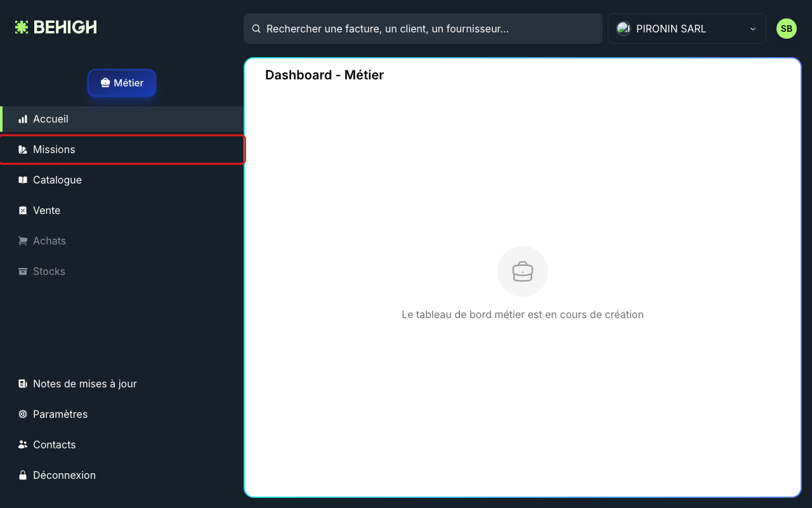
Task: Click the Déconnexion lock icon
Action: coord(23,475)
